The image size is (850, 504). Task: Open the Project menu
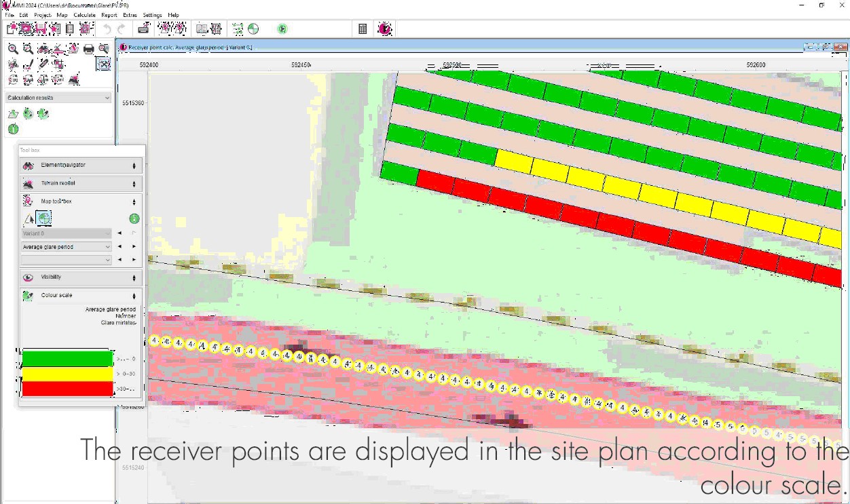[43, 15]
